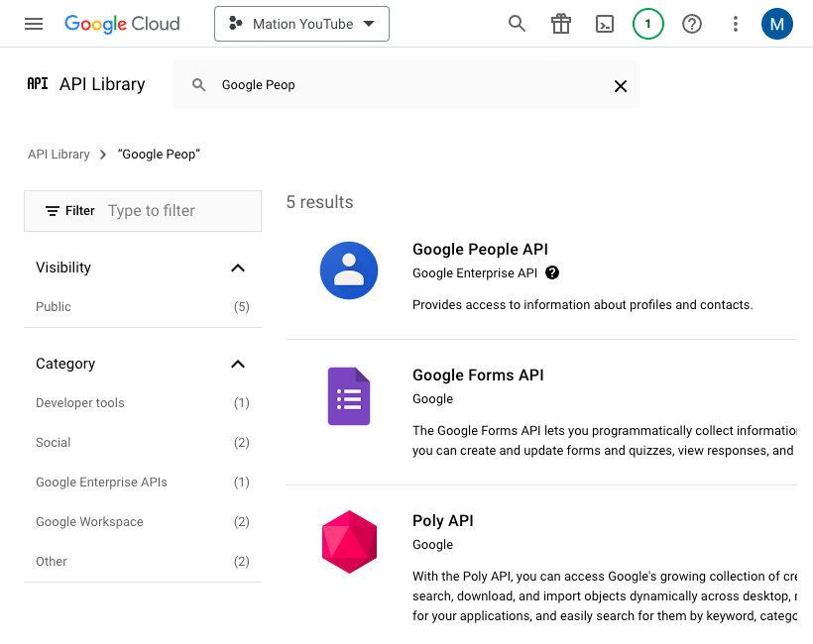Go to API Library breadcrumb link
813x644 pixels.
pos(58,155)
